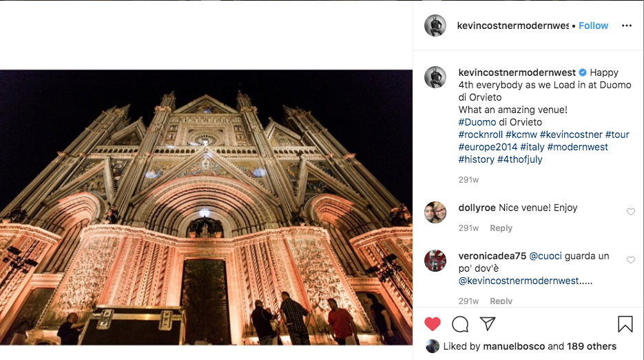Image resolution: width=644 pixels, height=360 pixels.
Task: Open caption author avatar
Action: click(x=435, y=77)
